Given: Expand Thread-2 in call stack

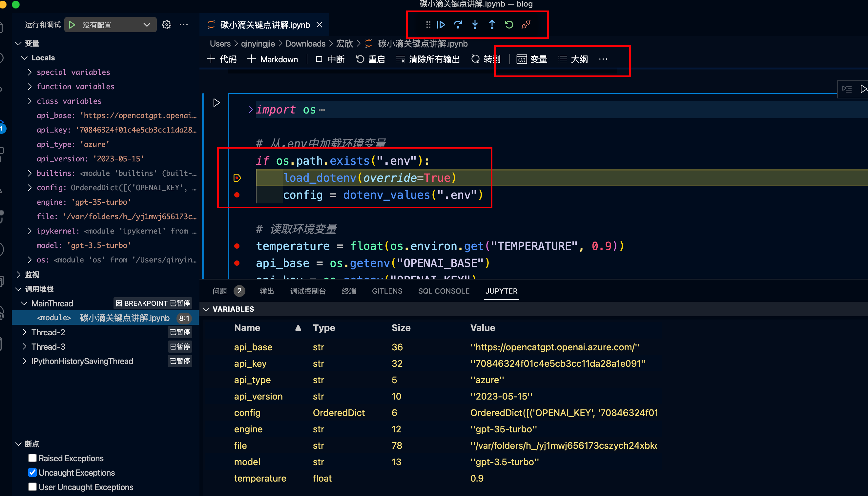Looking at the screenshot, I should [24, 332].
